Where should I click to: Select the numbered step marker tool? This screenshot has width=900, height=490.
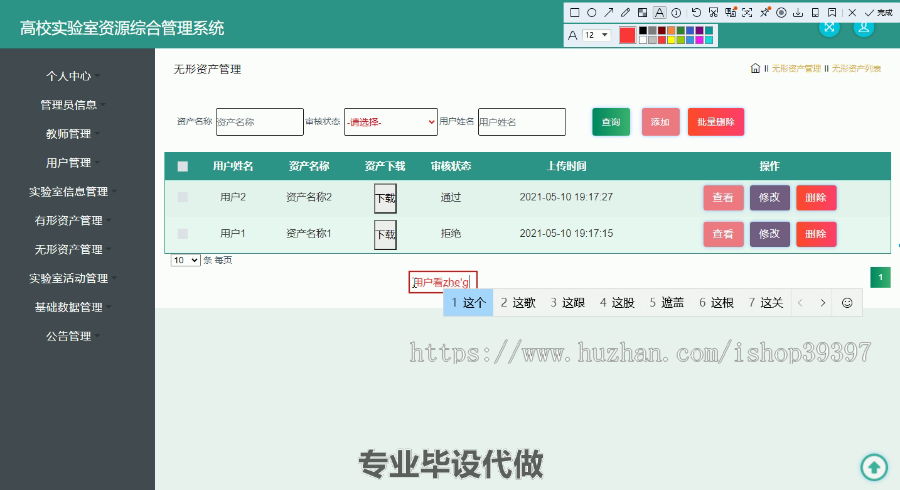(676, 13)
